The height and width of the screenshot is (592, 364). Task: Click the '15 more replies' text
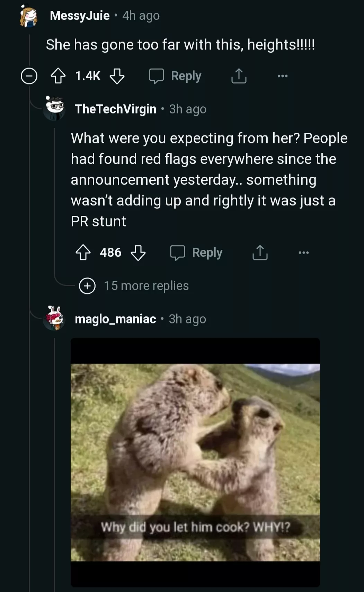[x=147, y=286]
